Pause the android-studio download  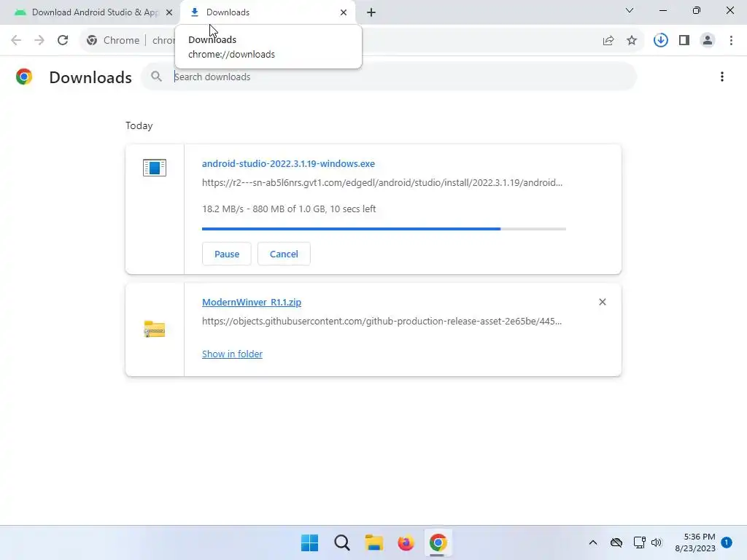(x=227, y=254)
